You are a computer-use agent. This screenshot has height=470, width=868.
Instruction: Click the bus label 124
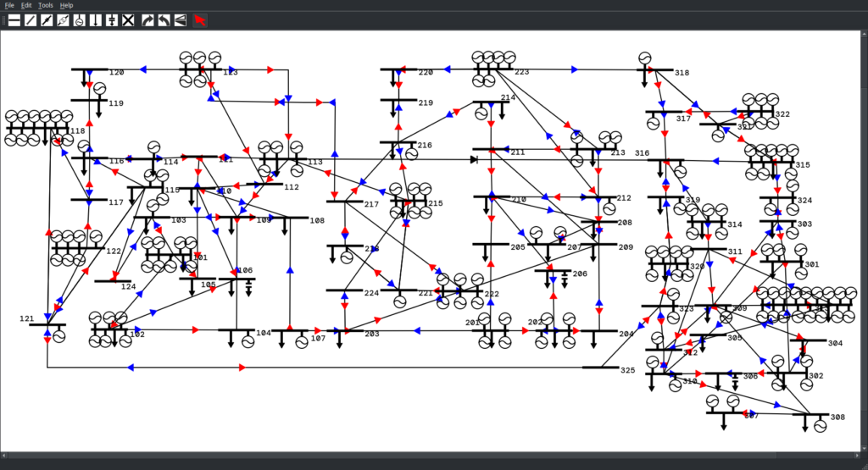(x=129, y=286)
